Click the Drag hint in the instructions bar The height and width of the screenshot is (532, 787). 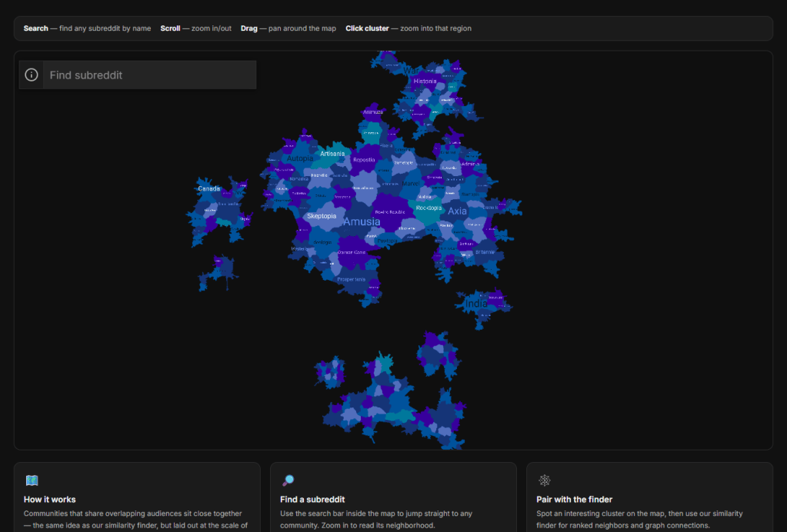288,28
